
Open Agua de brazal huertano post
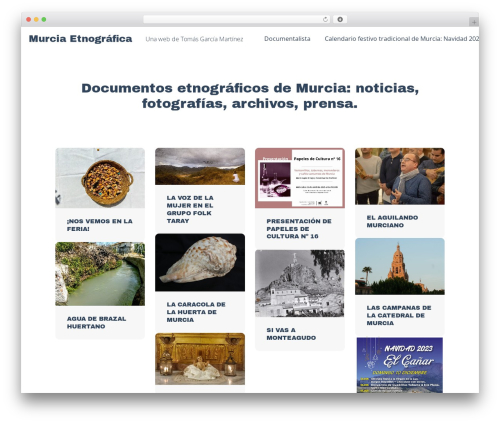pos(96,323)
